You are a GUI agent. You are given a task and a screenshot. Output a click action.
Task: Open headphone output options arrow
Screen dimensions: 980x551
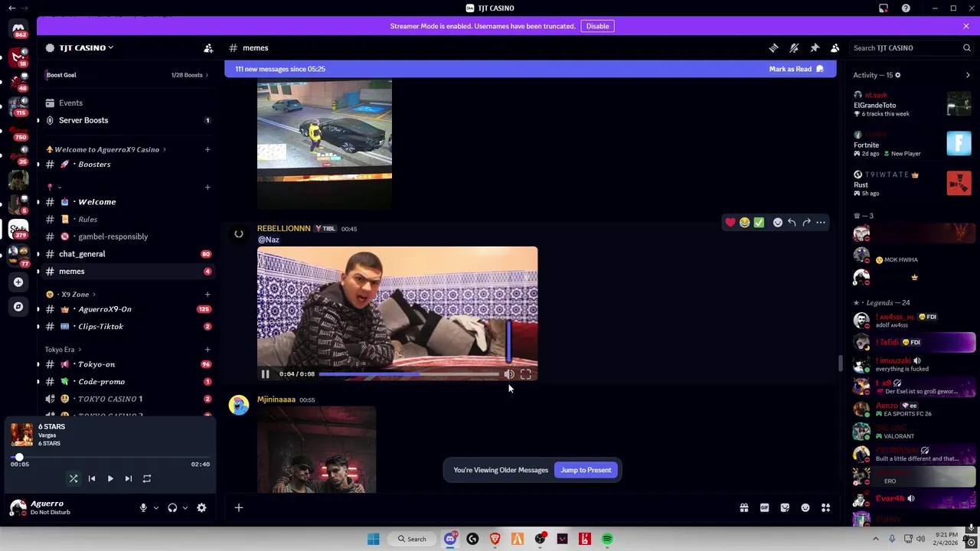[x=185, y=507]
